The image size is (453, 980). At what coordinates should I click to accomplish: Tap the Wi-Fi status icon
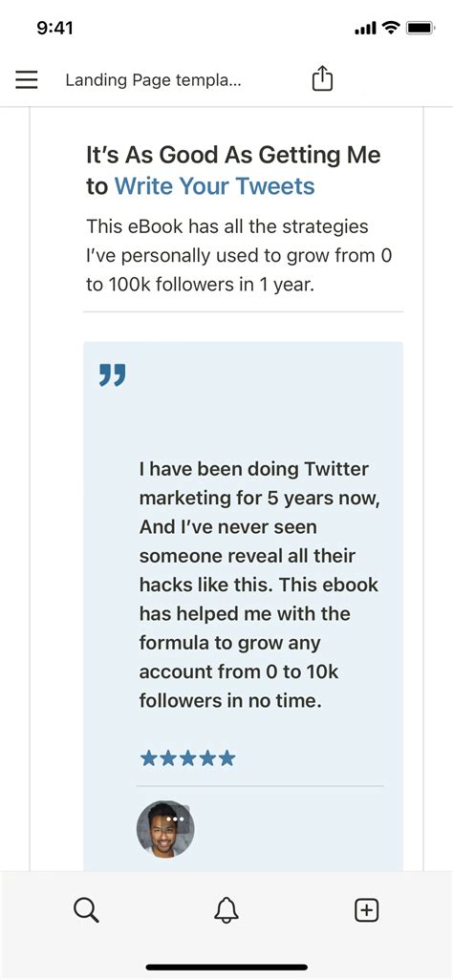click(x=391, y=28)
